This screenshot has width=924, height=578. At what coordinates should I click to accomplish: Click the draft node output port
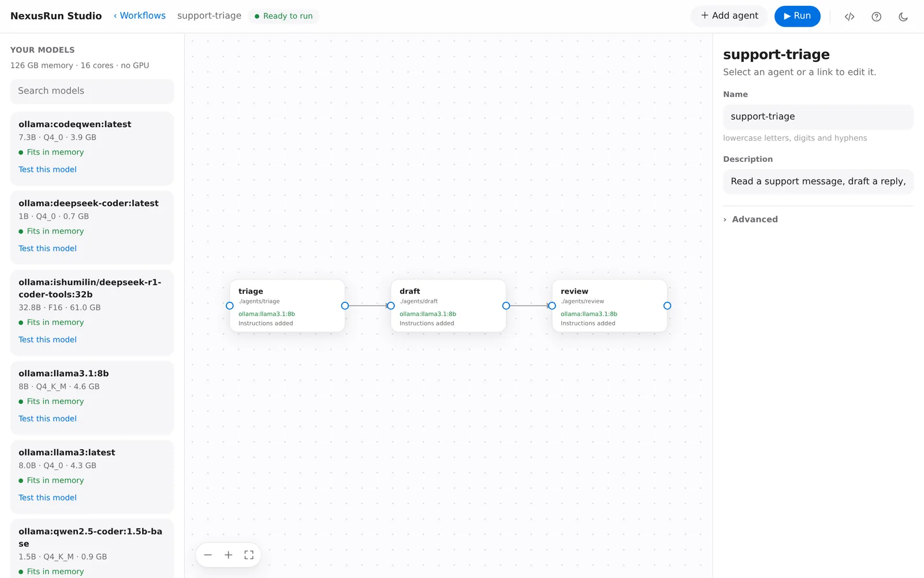point(506,306)
